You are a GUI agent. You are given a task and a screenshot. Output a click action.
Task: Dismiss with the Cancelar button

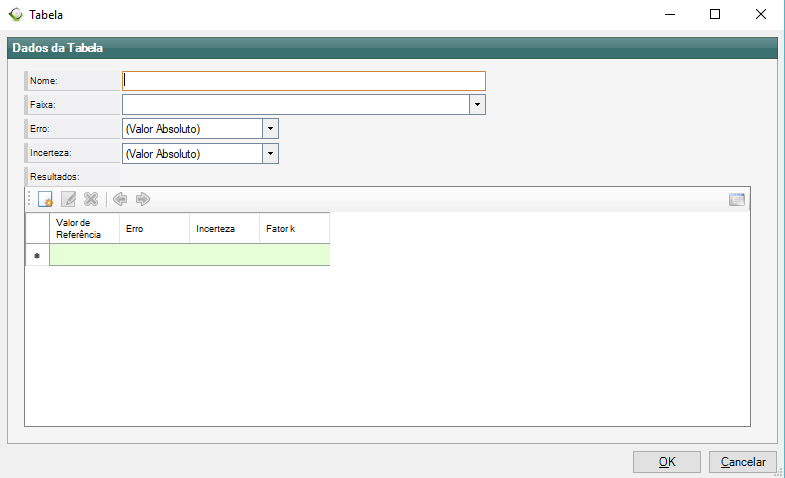(x=743, y=462)
